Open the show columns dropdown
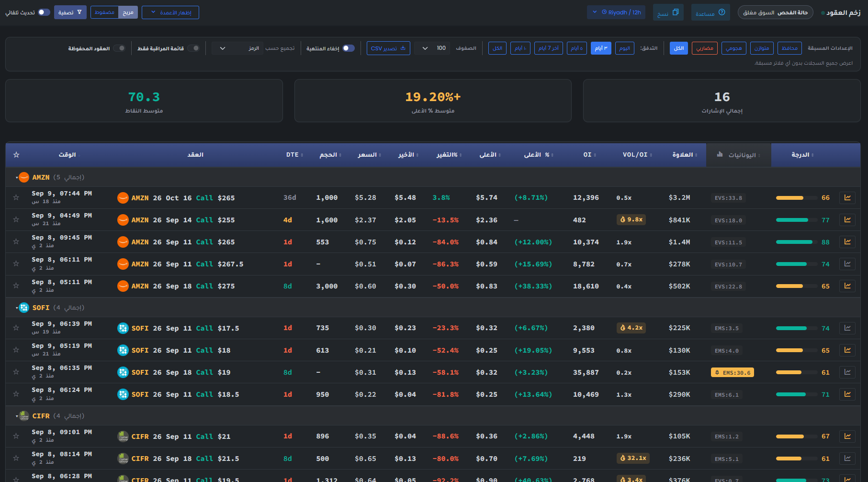 (x=170, y=12)
